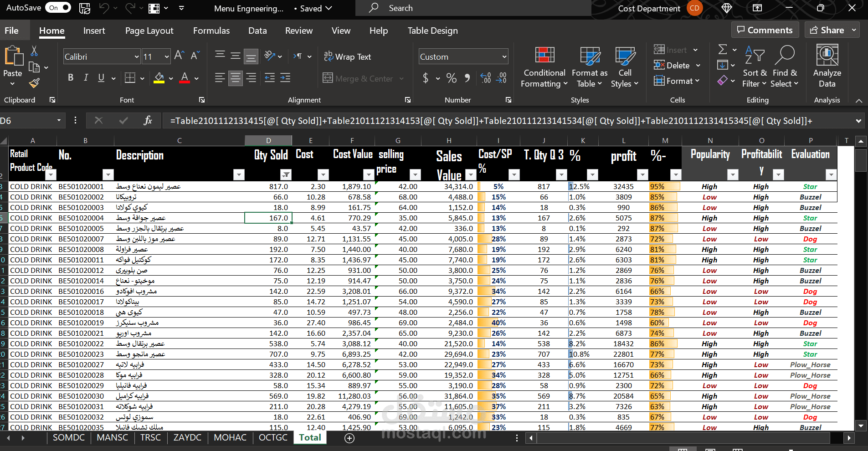The width and height of the screenshot is (868, 451).
Task: Click Decrease Font Size icon
Action: pos(195,56)
